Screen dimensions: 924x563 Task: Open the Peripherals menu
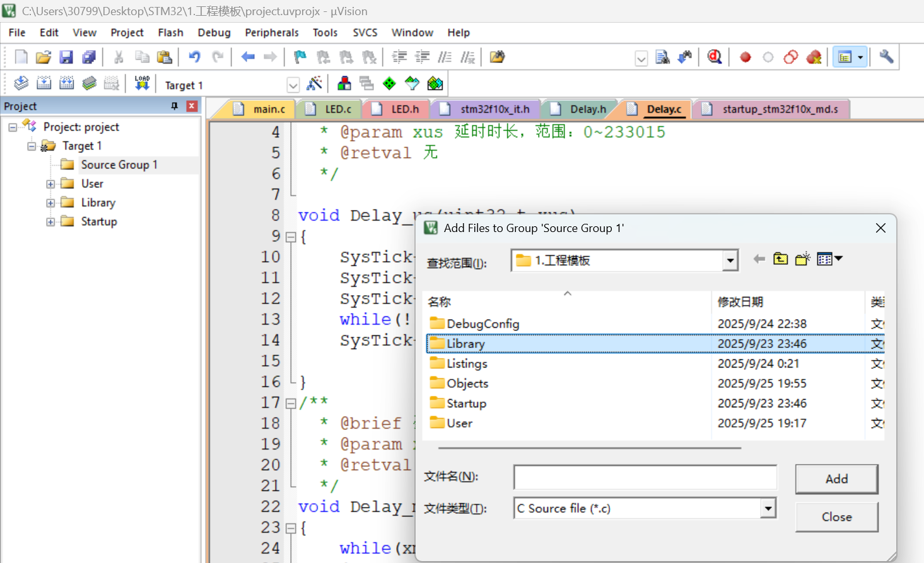[x=272, y=33]
